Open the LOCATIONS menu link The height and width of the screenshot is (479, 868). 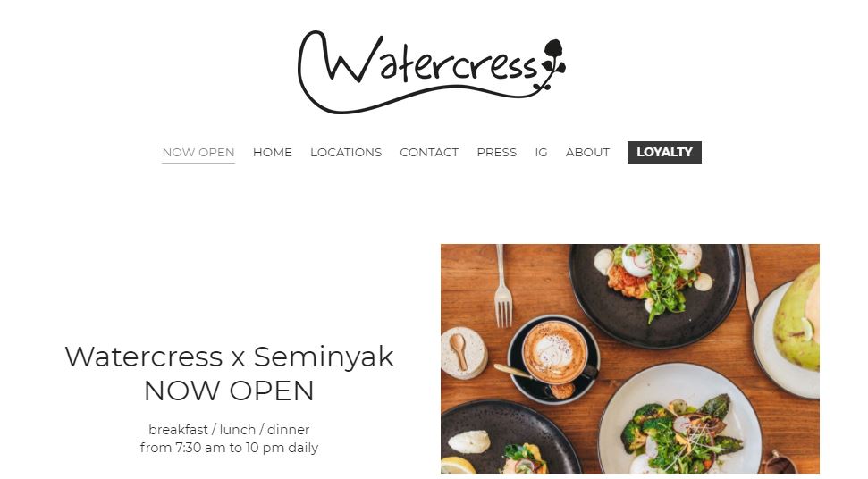pos(346,152)
